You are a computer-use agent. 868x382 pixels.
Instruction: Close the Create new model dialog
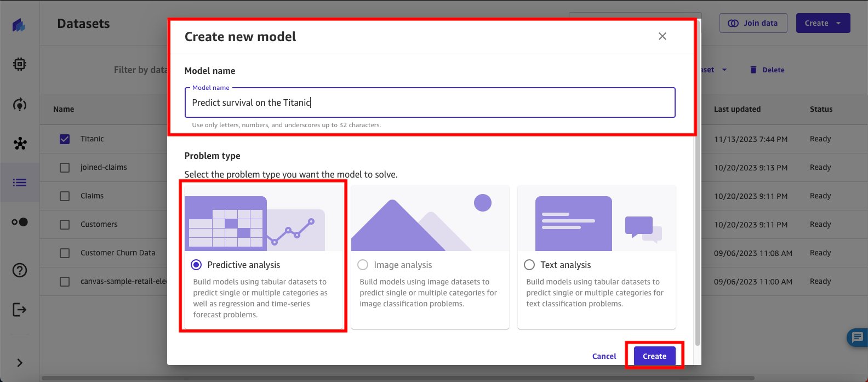pos(663,36)
